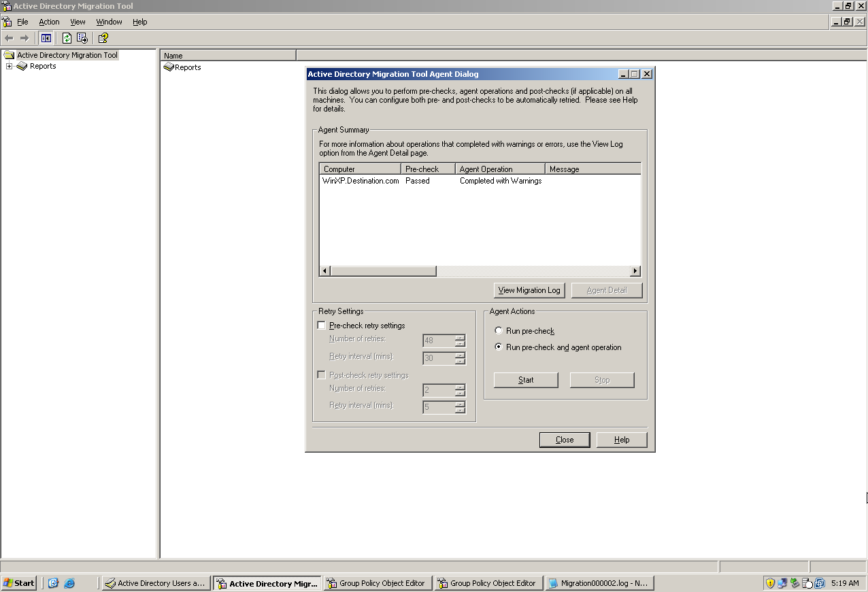
Task: Expand the Reports tree node
Action: [x=9, y=66]
